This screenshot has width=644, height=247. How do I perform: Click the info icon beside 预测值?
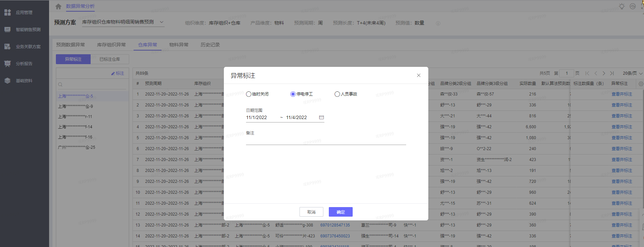(x=438, y=23)
